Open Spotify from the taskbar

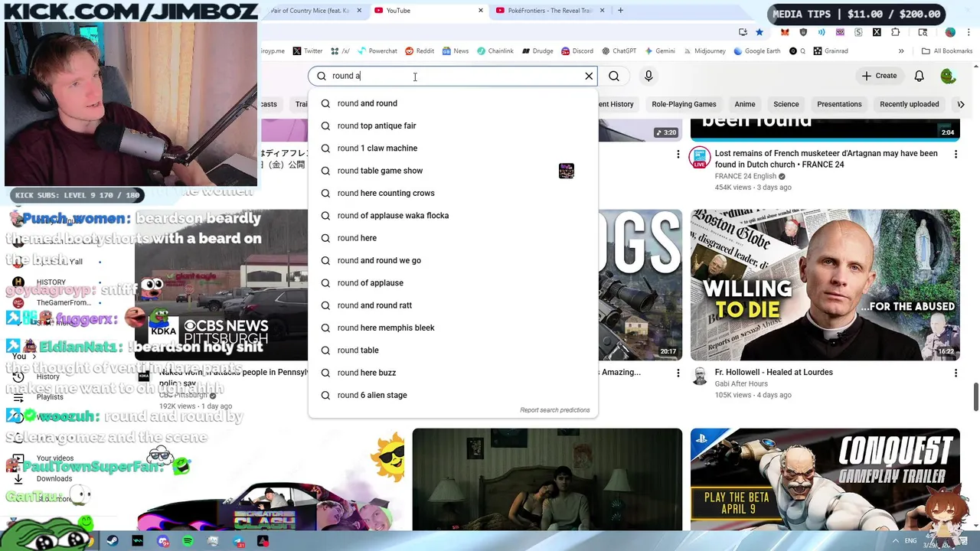(x=188, y=541)
